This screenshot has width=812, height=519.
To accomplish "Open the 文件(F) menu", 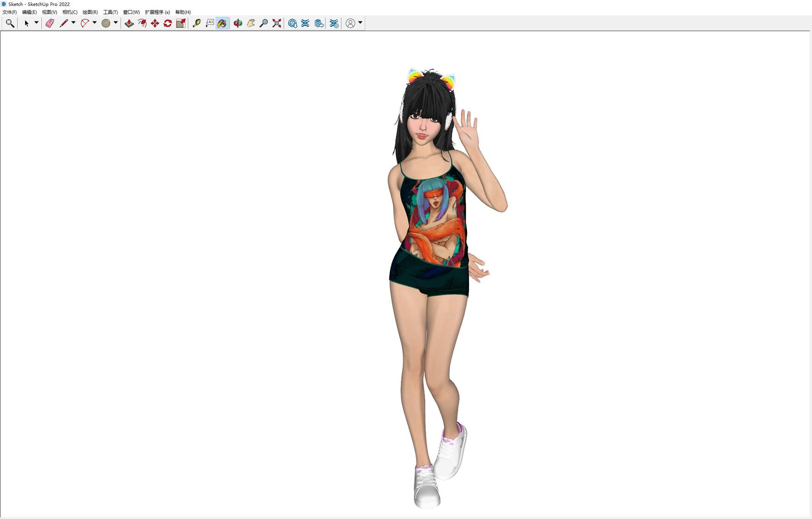I will coord(10,12).
